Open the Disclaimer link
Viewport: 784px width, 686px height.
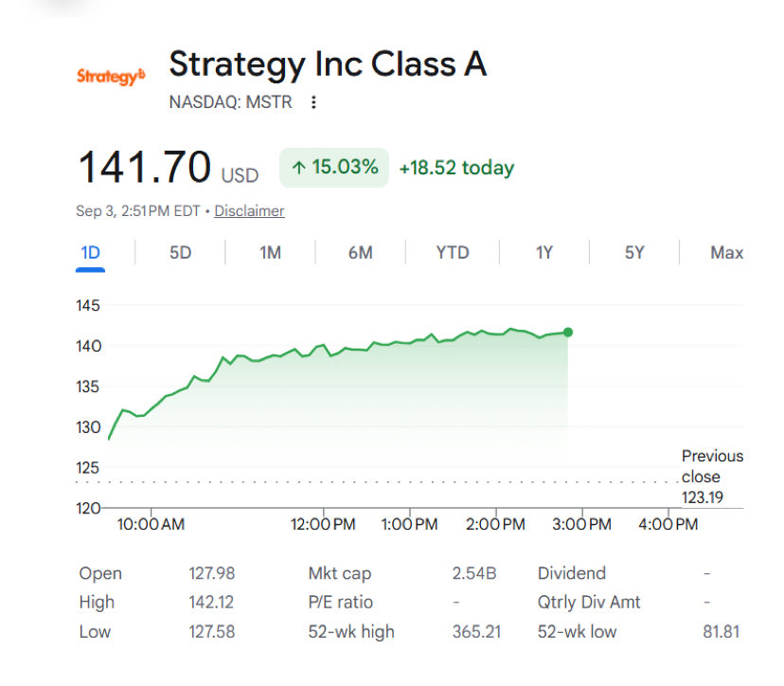coord(249,210)
